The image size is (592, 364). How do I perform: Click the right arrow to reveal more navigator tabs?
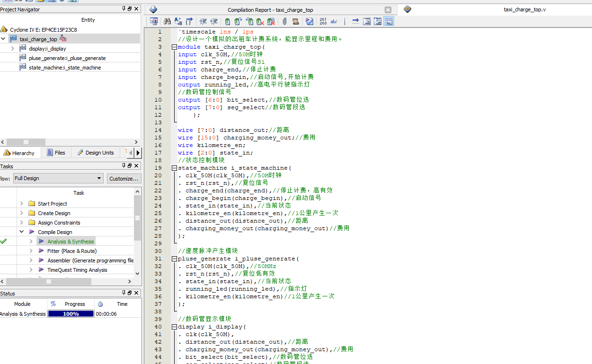[138, 153]
